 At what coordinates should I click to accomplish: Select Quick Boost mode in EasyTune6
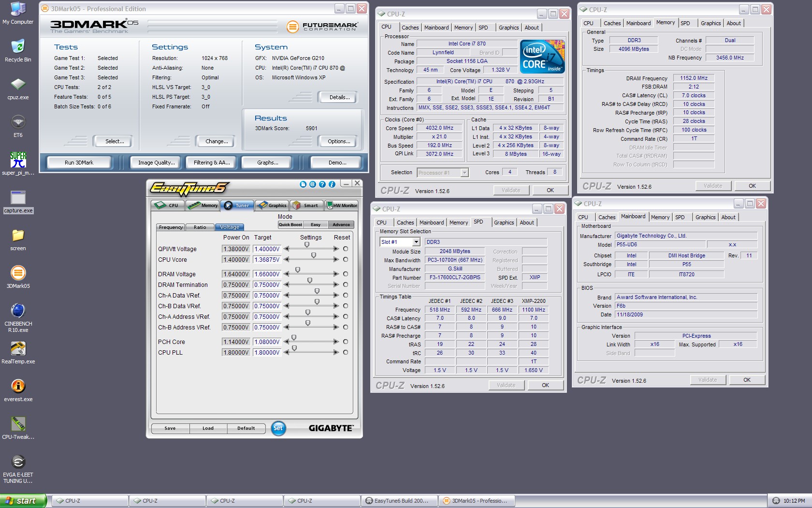coord(290,224)
